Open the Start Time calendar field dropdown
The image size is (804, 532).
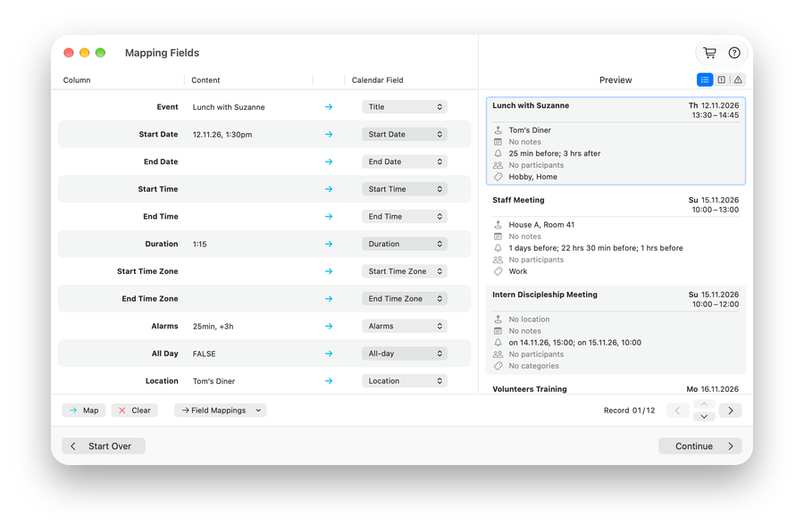(405, 189)
